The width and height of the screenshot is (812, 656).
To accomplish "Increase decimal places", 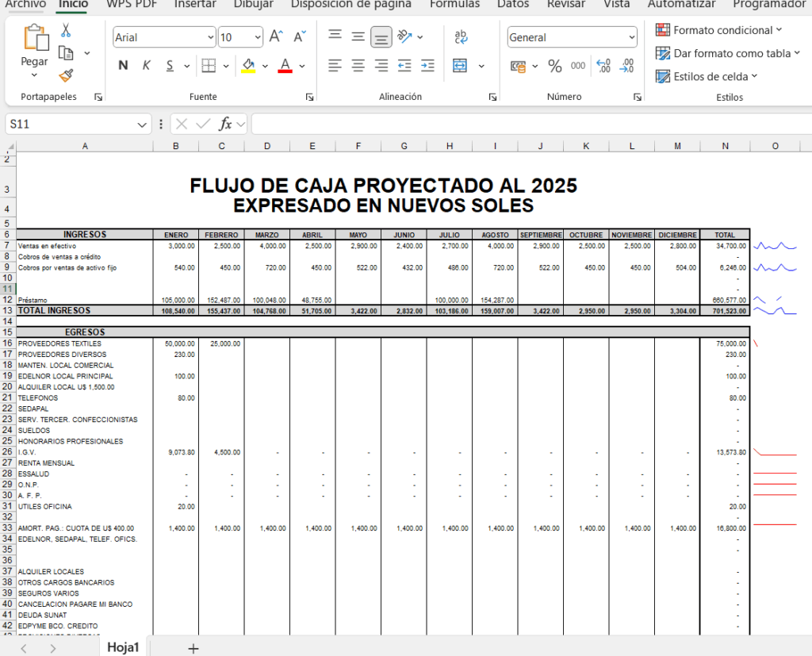I will (603, 66).
